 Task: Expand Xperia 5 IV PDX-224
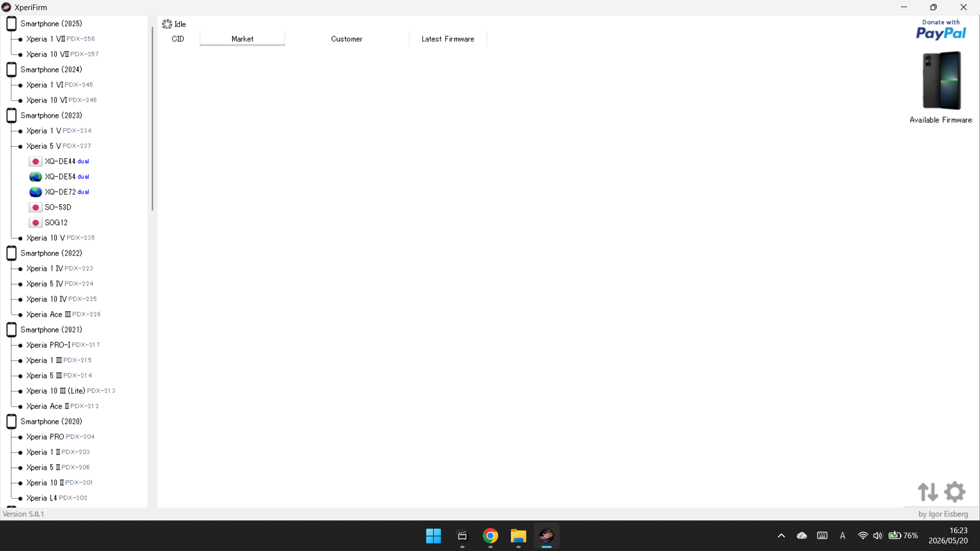(x=60, y=284)
